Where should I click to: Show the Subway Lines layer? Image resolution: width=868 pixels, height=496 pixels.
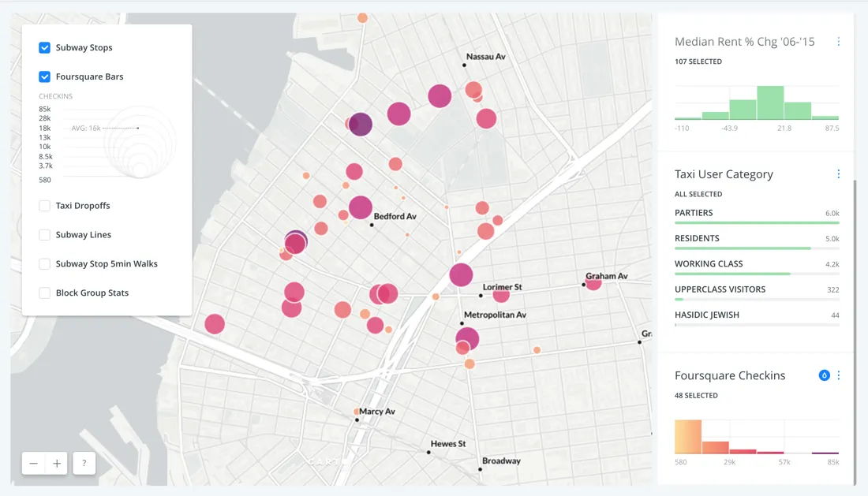tap(45, 235)
